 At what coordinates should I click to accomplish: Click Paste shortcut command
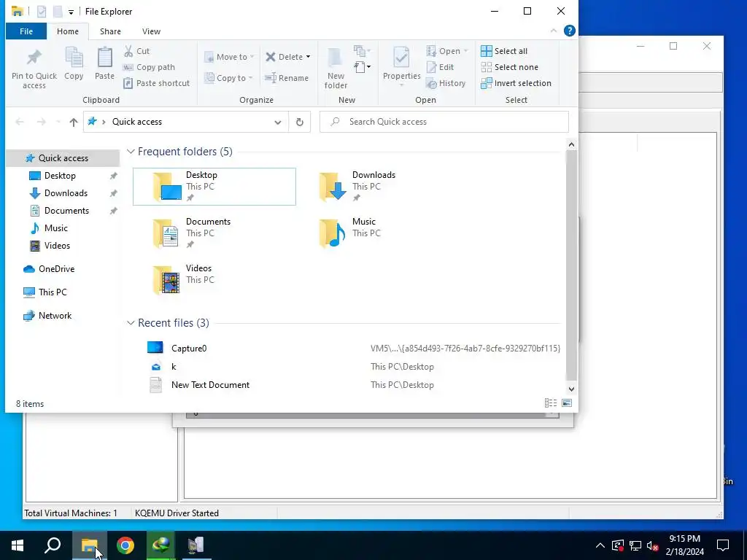(156, 83)
